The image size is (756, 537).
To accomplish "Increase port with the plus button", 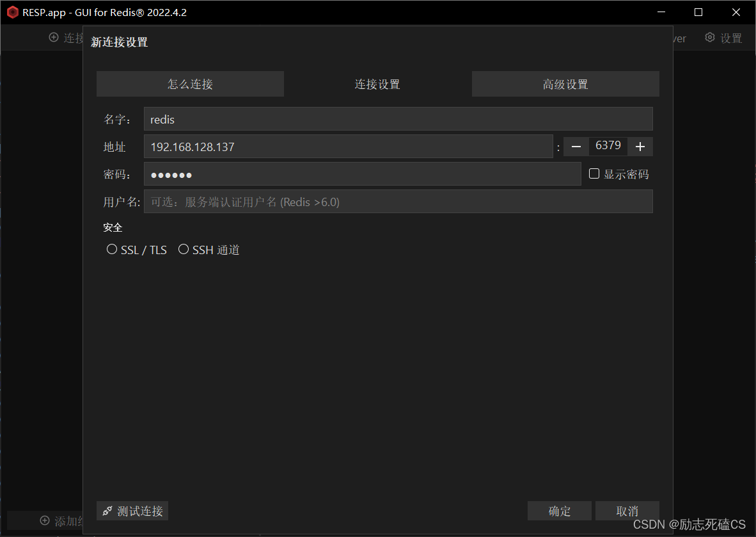I will 640,147.
